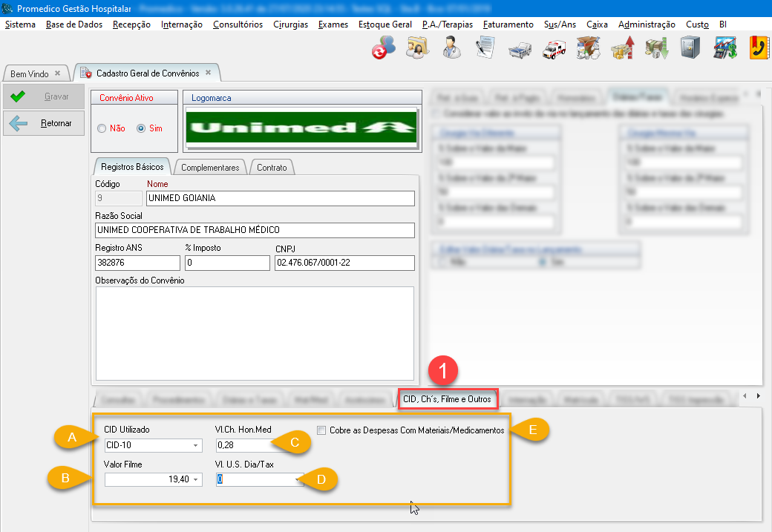Click the Razão Social text field
Viewport: 772px width, 532px height.
click(x=255, y=230)
